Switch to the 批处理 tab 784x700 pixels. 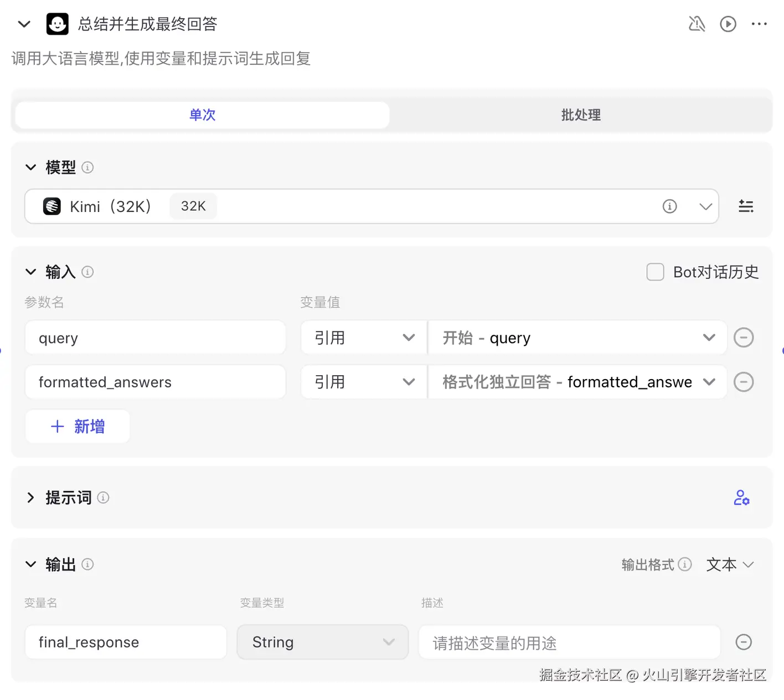tap(581, 115)
